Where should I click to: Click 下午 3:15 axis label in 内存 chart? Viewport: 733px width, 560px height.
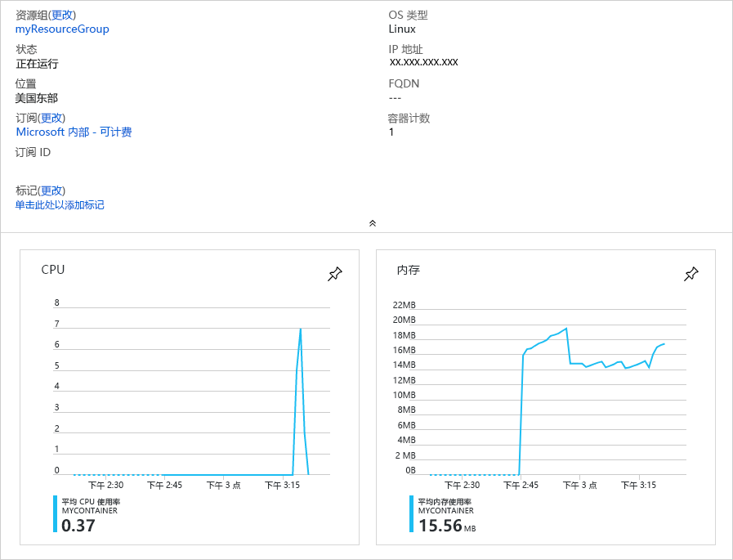[638, 485]
